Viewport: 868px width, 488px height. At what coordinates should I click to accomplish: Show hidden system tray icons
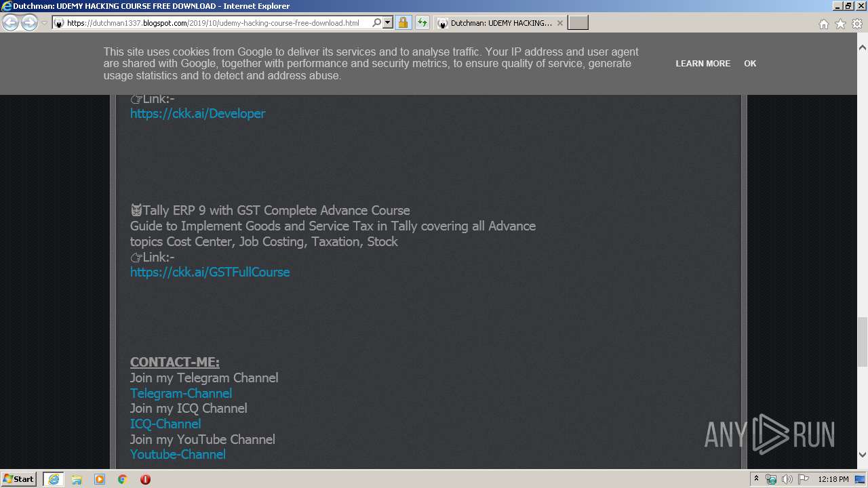click(x=757, y=479)
